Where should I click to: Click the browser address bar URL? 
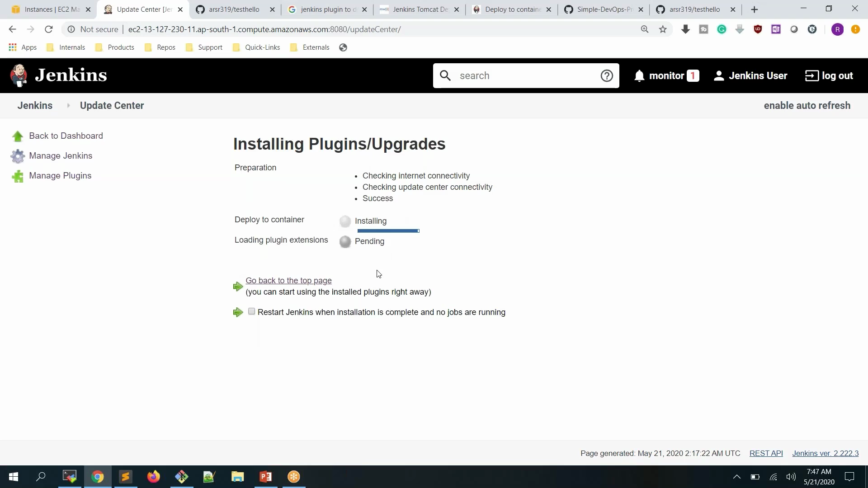point(264,29)
